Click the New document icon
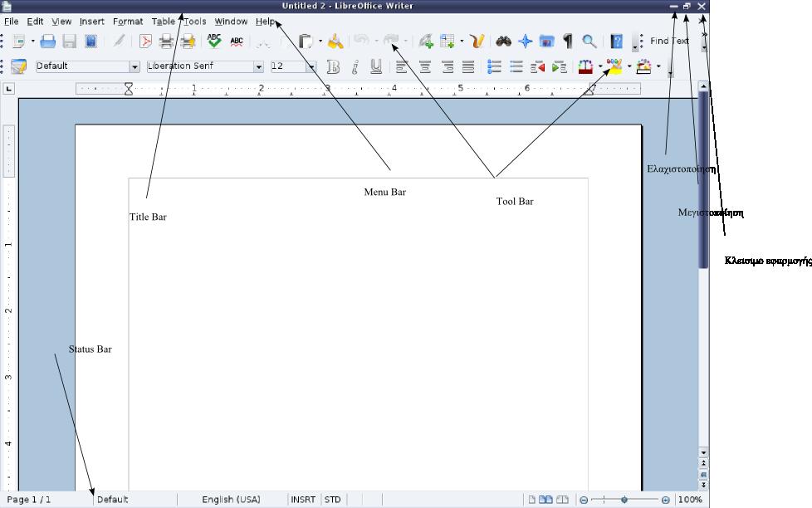The width and height of the screenshot is (812, 508). point(18,41)
